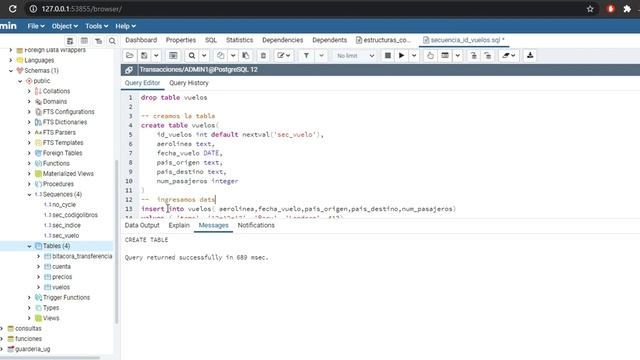640x360 pixels.
Task: Click the filtered rows icon above tree
Action: point(98,41)
